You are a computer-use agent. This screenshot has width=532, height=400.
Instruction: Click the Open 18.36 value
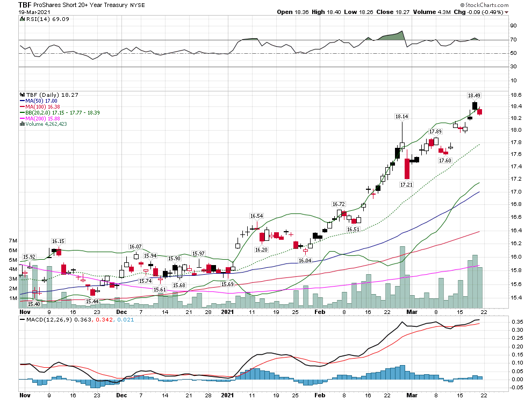point(293,12)
